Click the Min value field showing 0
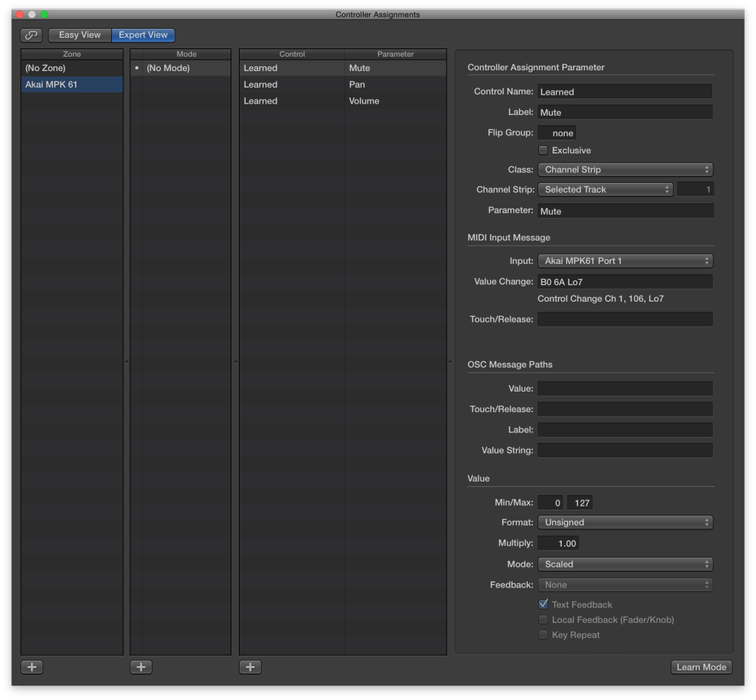Viewport: 756px width, 700px height. (551, 502)
